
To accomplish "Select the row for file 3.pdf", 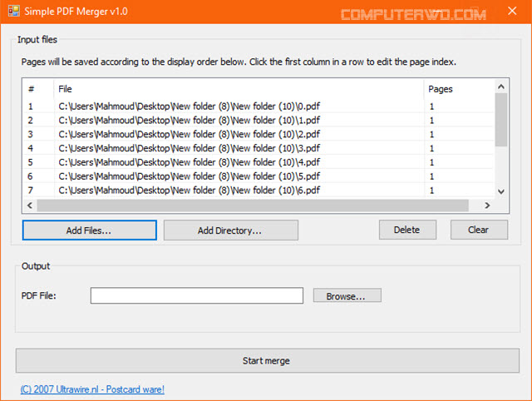I will click(258, 148).
